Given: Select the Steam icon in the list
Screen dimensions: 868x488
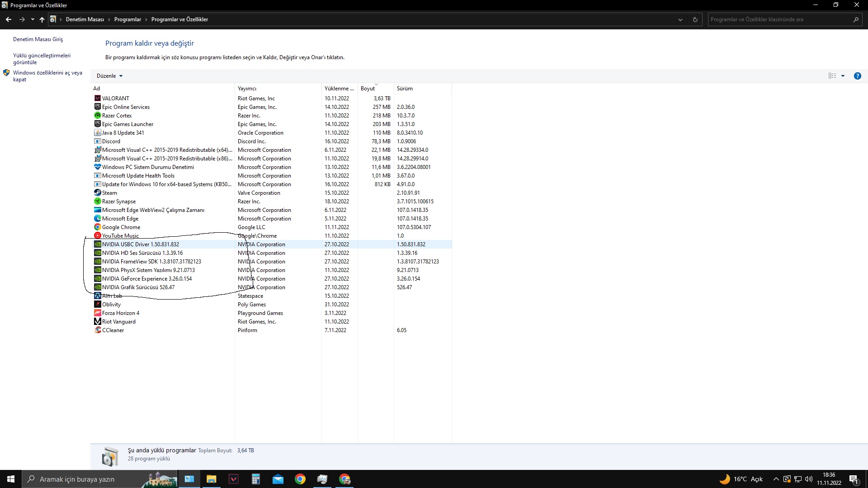Looking at the screenshot, I should point(97,192).
